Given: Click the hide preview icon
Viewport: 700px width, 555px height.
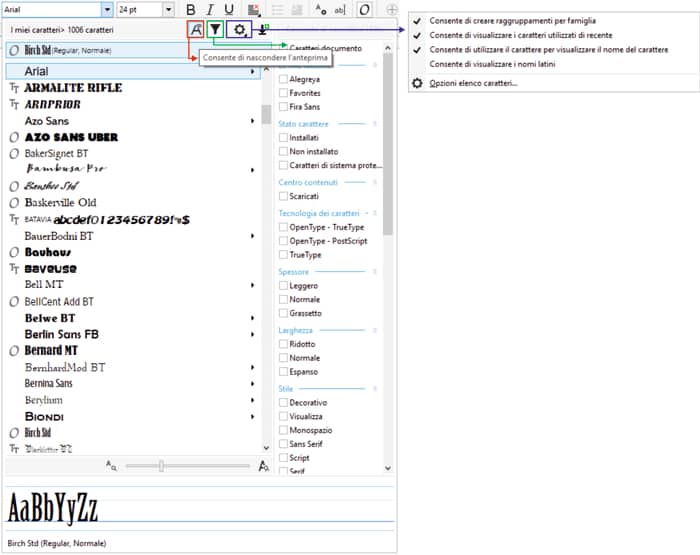Looking at the screenshot, I should click(x=197, y=30).
